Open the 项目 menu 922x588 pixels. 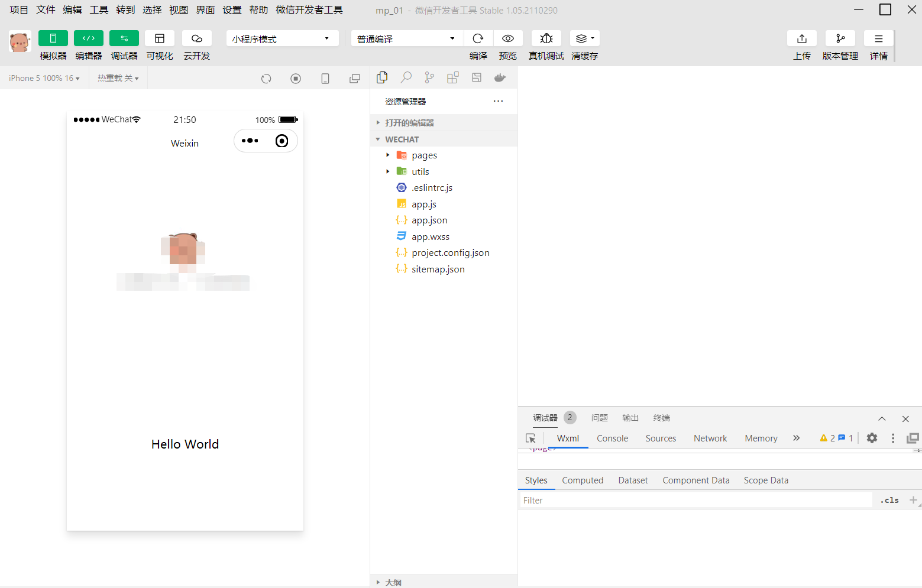[19, 10]
